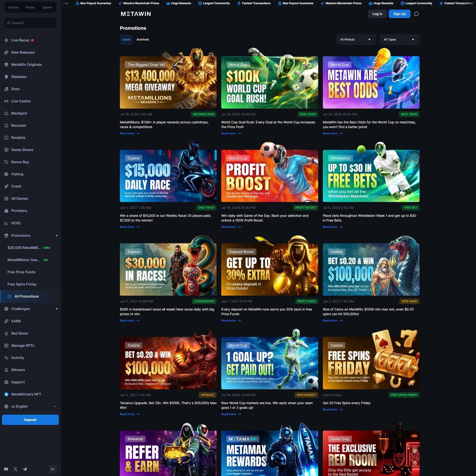The image size is (476, 476).
Task: Open the chat bubble icon in header
Action: tap(416, 14)
